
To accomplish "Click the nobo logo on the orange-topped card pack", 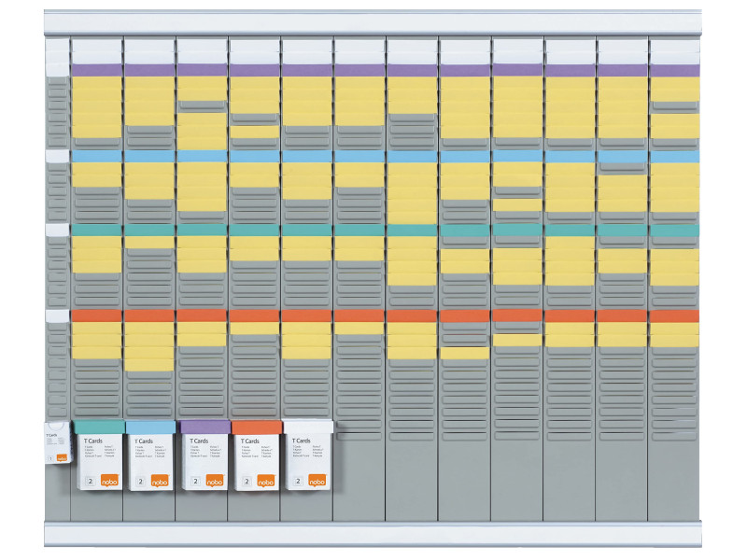I will pos(266,481).
